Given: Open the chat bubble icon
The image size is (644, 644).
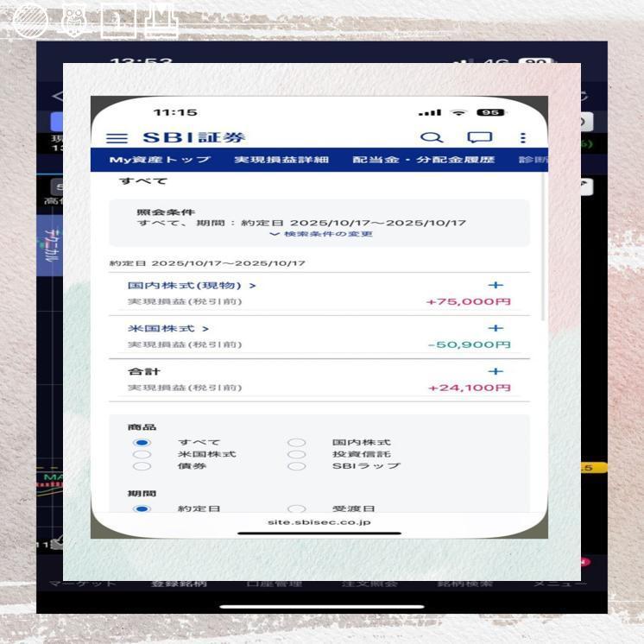Looking at the screenshot, I should tap(479, 137).
